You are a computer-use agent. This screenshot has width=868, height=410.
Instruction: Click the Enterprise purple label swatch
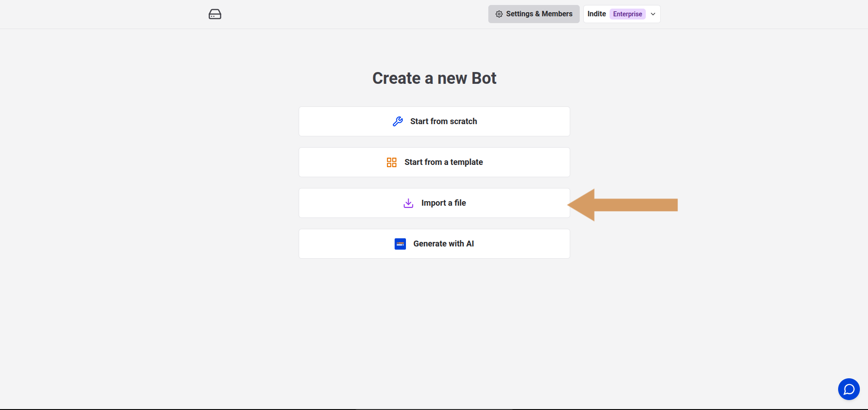(x=627, y=14)
